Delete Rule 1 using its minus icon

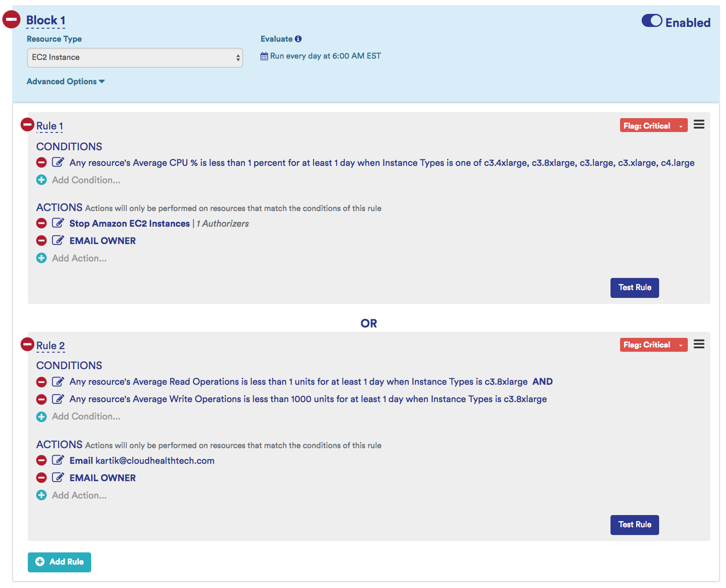pos(27,125)
